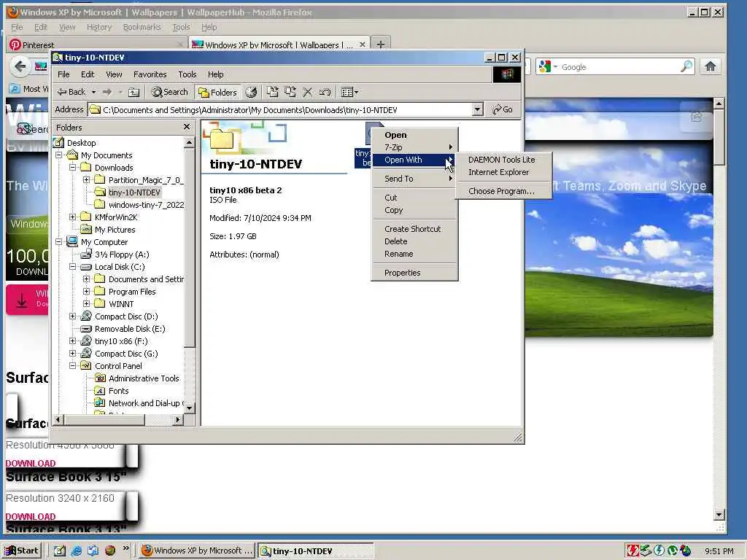Select My Pictures in folder tree
The height and width of the screenshot is (560, 747).
[x=115, y=230]
